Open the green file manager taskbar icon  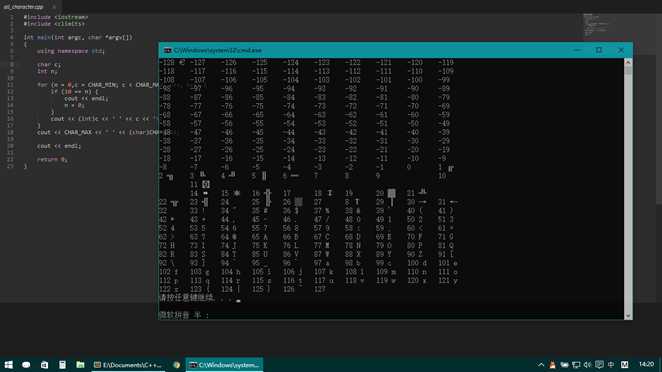tap(80, 364)
